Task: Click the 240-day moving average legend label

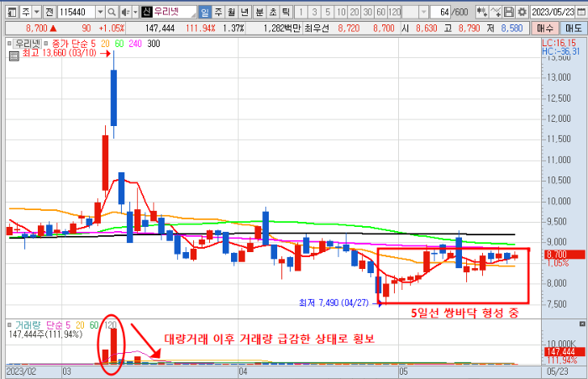Action: pyautogui.click(x=135, y=44)
